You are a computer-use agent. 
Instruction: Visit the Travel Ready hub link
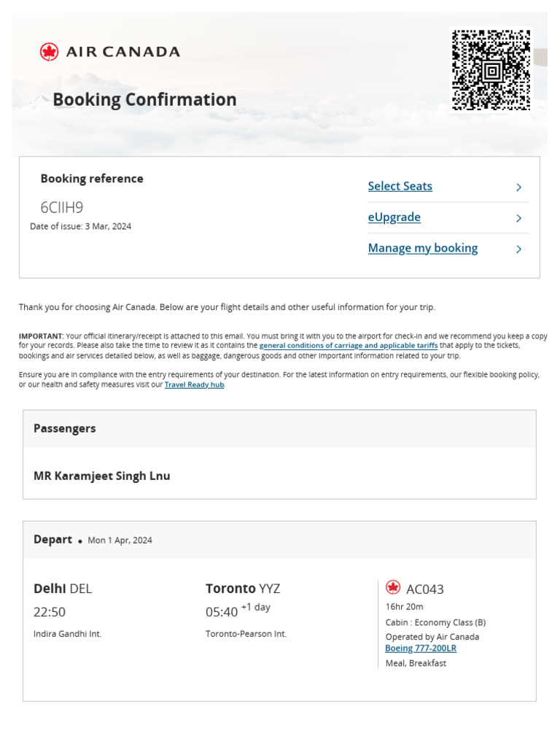coord(194,384)
